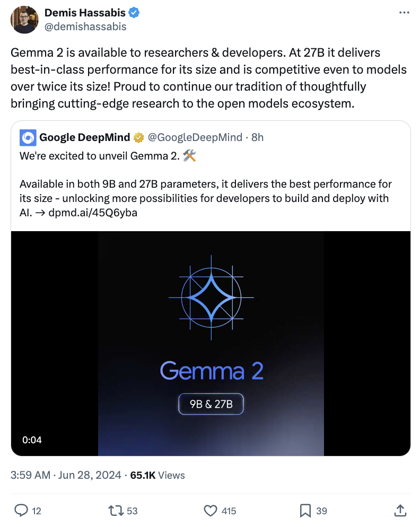The height and width of the screenshot is (527, 420).
Task: Click the gold verified badge beside Google DeepMind
Action: point(138,137)
